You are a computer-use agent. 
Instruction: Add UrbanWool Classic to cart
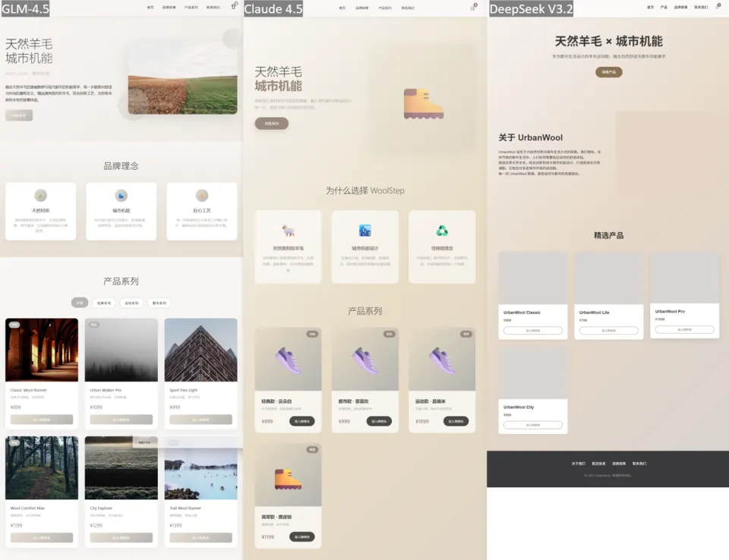[532, 331]
